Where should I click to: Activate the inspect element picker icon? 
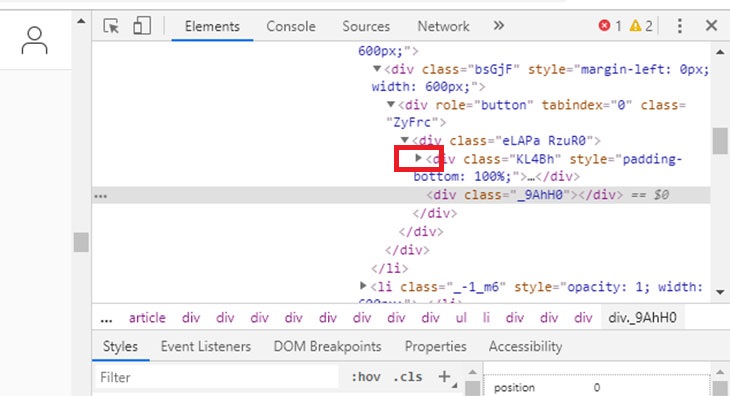[x=111, y=26]
